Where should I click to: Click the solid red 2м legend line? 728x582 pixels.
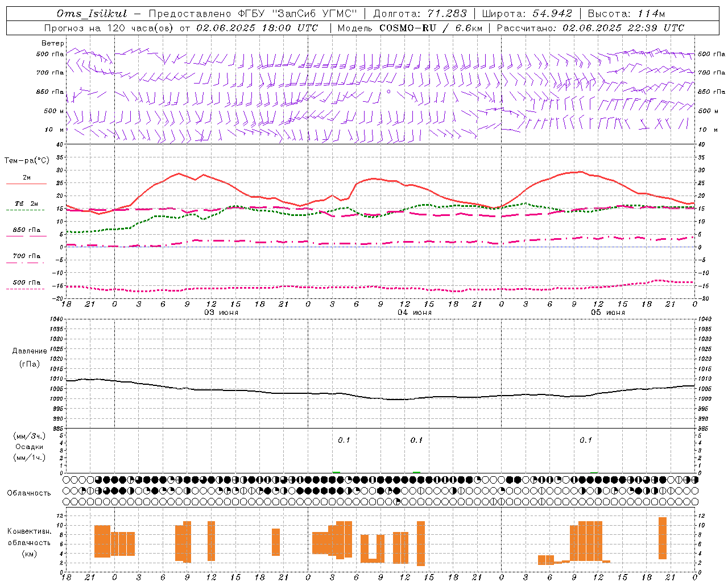[26, 184]
